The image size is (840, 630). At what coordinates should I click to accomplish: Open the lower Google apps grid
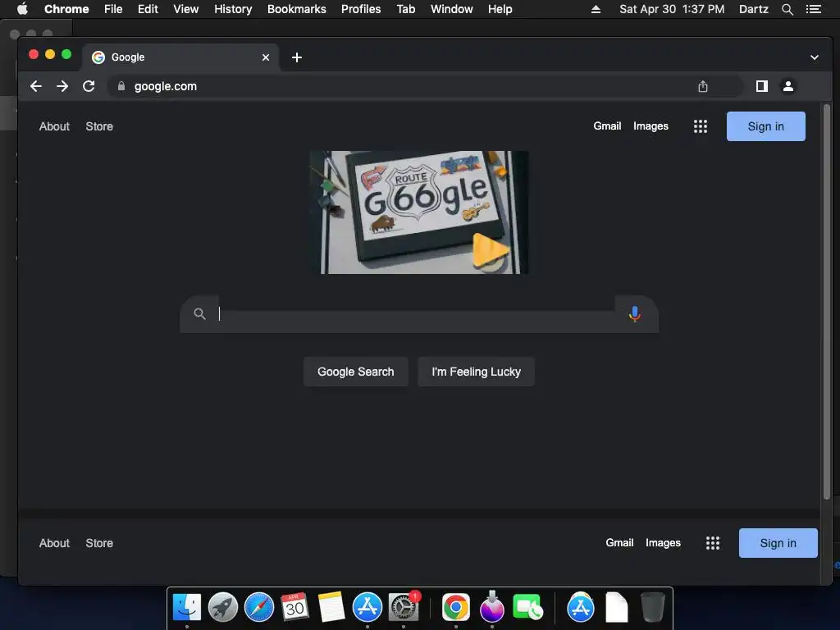click(x=713, y=543)
